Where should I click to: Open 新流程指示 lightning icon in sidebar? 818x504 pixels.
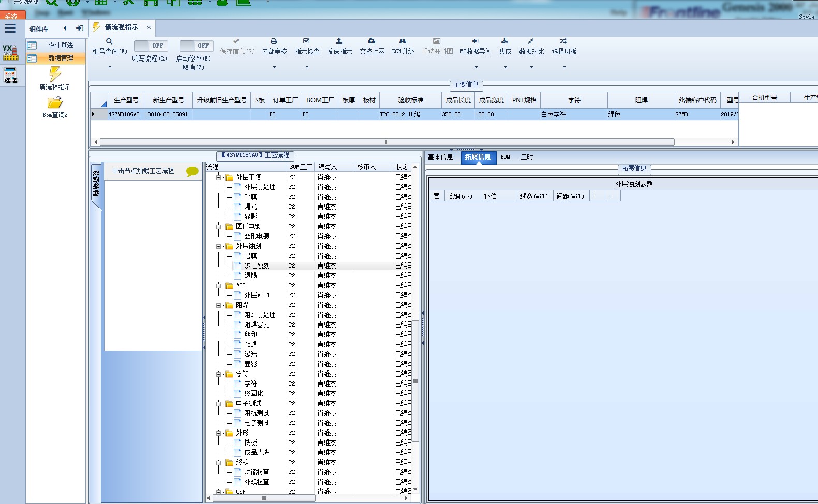[x=55, y=74]
